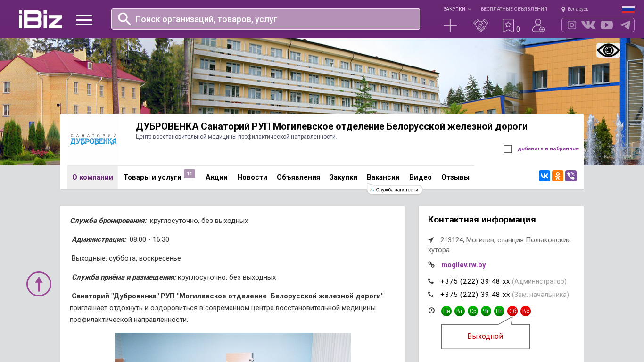This screenshot has width=644, height=362.
Task: Open the Новости tab
Action: pos(252,177)
